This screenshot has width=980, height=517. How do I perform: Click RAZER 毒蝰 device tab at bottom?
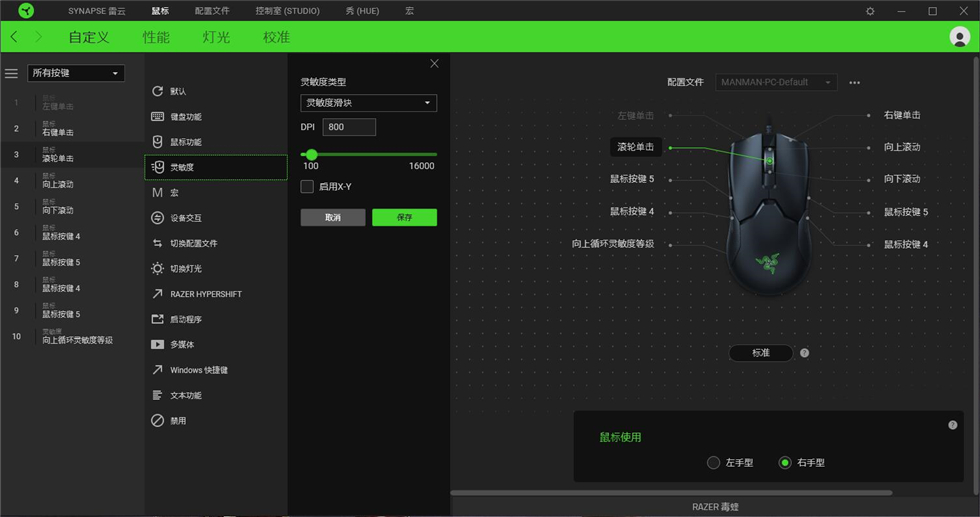(x=715, y=507)
